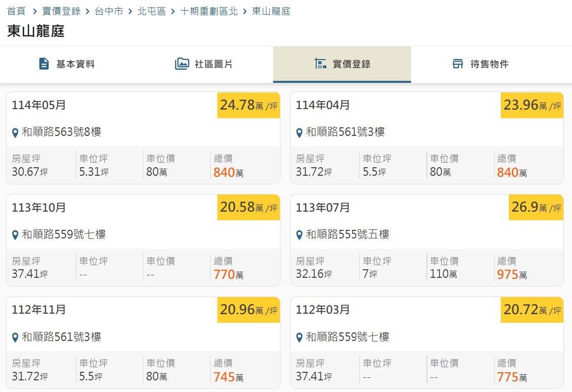Click location pin for 113年10月 listing

[x=15, y=235]
